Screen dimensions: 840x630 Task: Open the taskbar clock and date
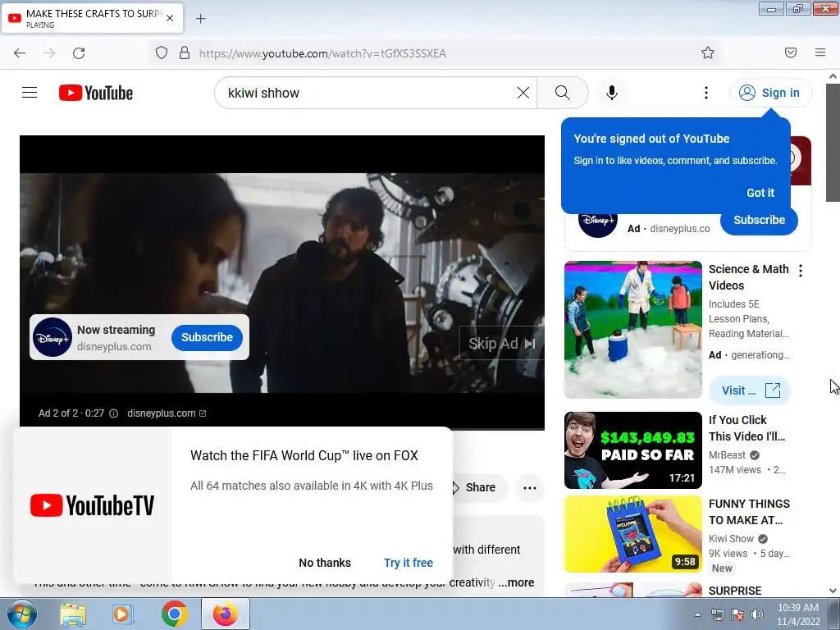click(798, 614)
